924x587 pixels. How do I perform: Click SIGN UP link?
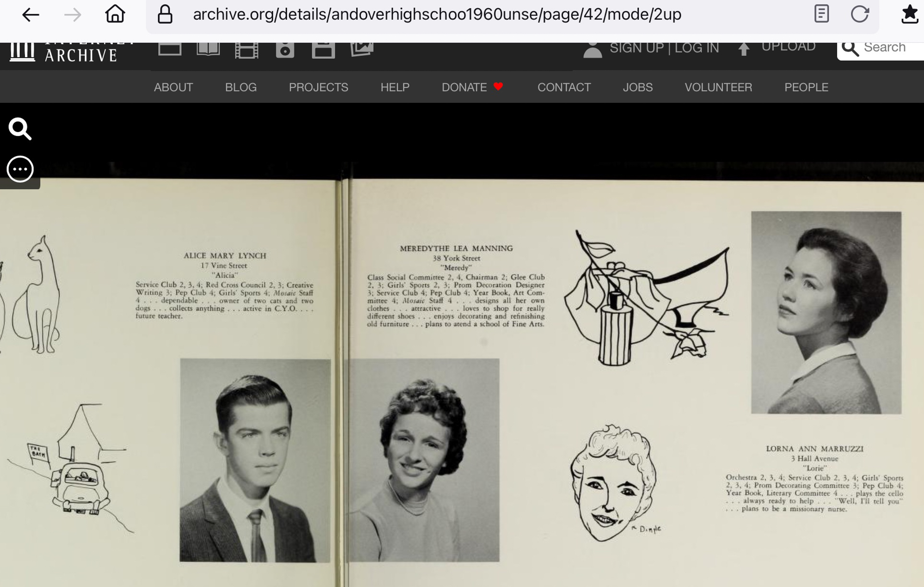point(637,48)
